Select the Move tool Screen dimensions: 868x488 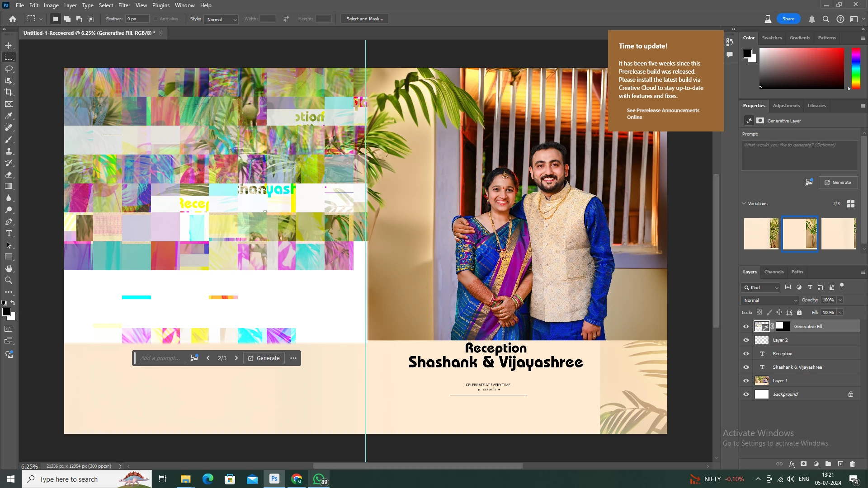[x=9, y=45]
